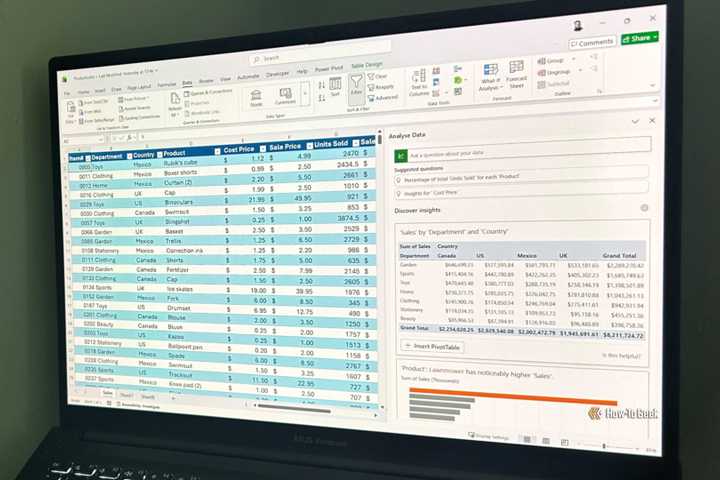
Task: Click From Table/Range icon
Action: click(x=81, y=121)
